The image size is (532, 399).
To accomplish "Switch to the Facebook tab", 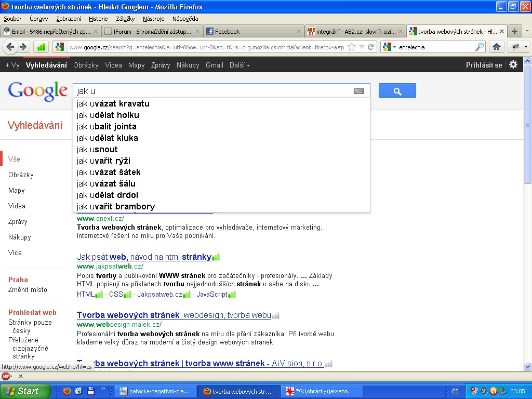I will pos(254,31).
